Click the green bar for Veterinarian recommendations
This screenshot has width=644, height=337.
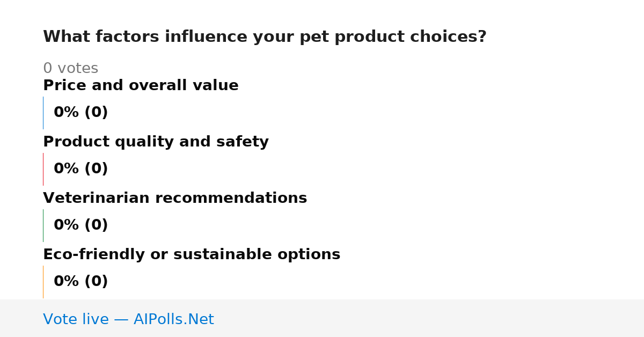[x=43, y=225]
